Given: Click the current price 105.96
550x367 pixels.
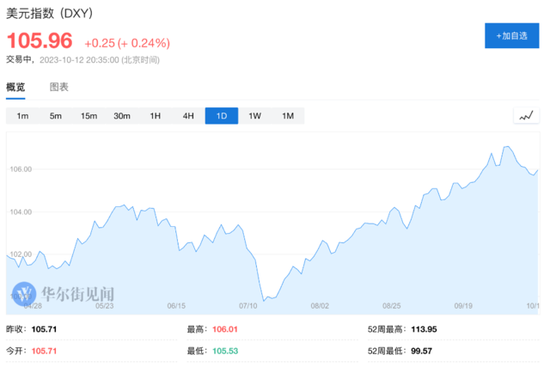Looking at the screenshot, I should pyautogui.click(x=40, y=41).
